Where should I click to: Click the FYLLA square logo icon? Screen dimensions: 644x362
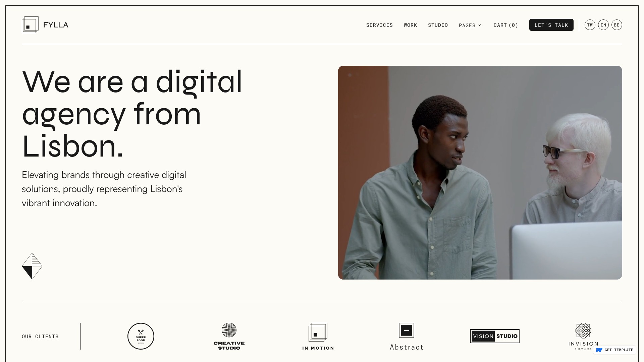pyautogui.click(x=30, y=25)
